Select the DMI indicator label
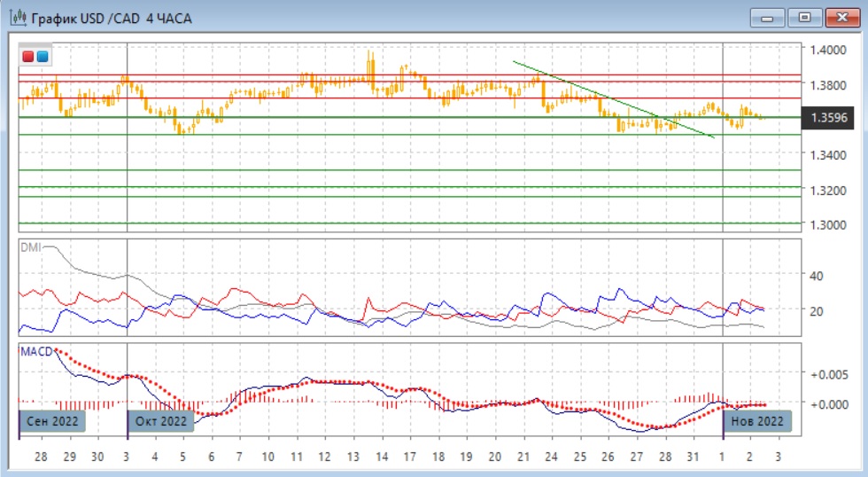The image size is (868, 477). coord(30,247)
